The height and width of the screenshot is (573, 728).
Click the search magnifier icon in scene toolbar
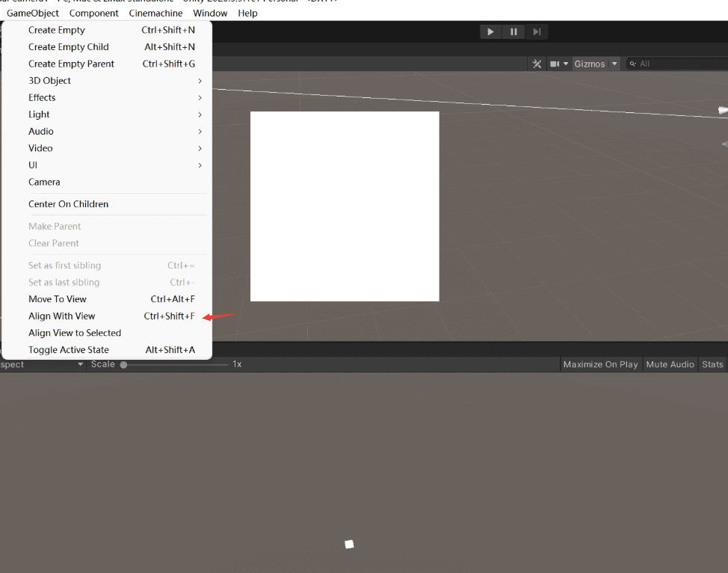click(x=634, y=64)
